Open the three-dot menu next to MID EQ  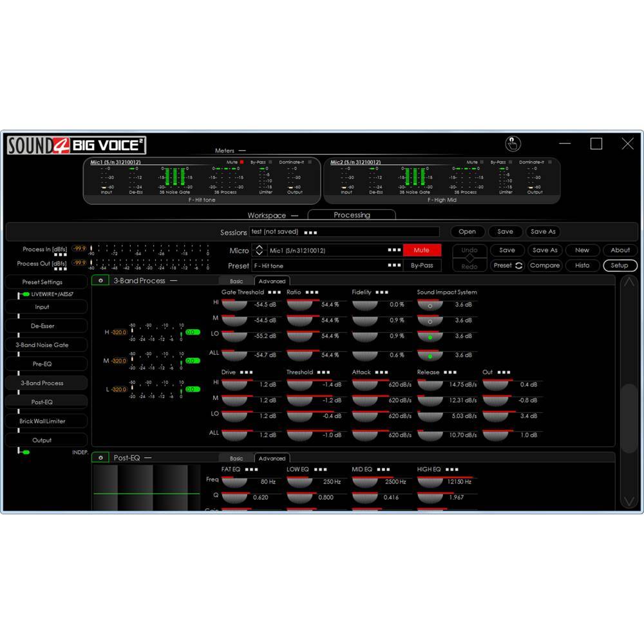(383, 469)
